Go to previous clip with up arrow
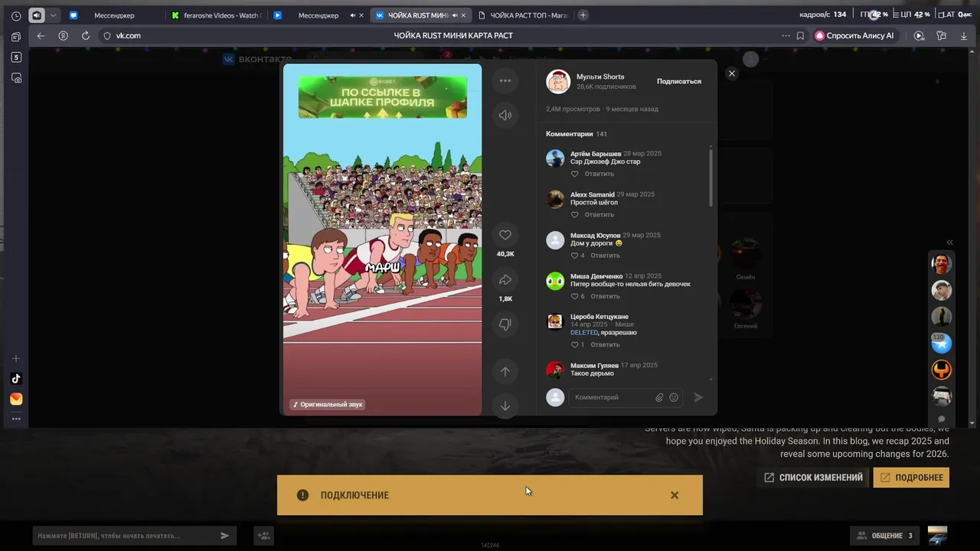Image resolution: width=980 pixels, height=551 pixels. [x=505, y=371]
